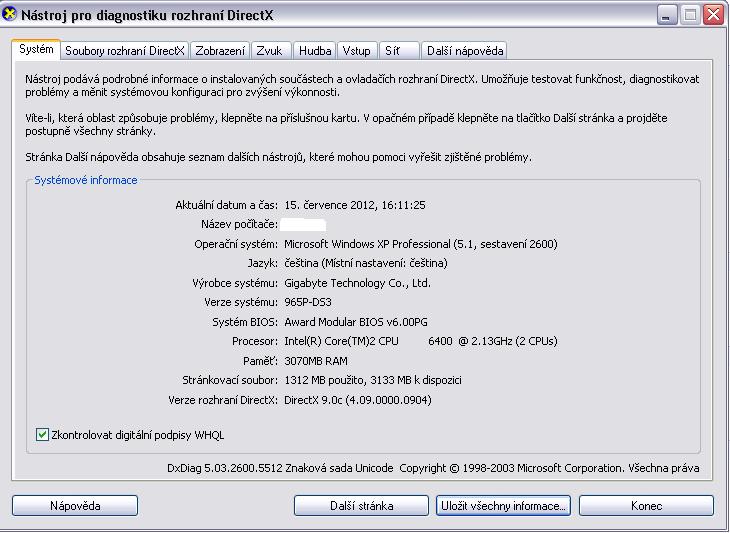Click the Stránkovací soubor label
Image resolution: width=730 pixels, height=533 pixels.
(x=230, y=380)
